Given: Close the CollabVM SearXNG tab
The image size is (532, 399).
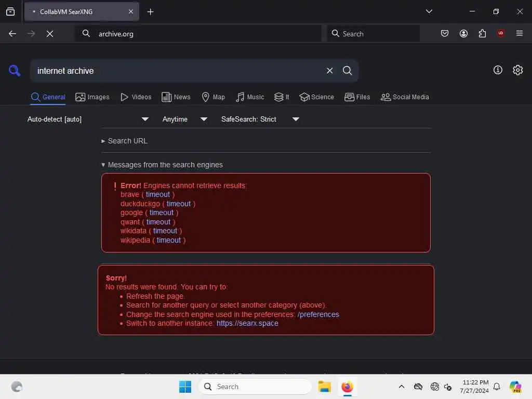Looking at the screenshot, I should [x=131, y=11].
